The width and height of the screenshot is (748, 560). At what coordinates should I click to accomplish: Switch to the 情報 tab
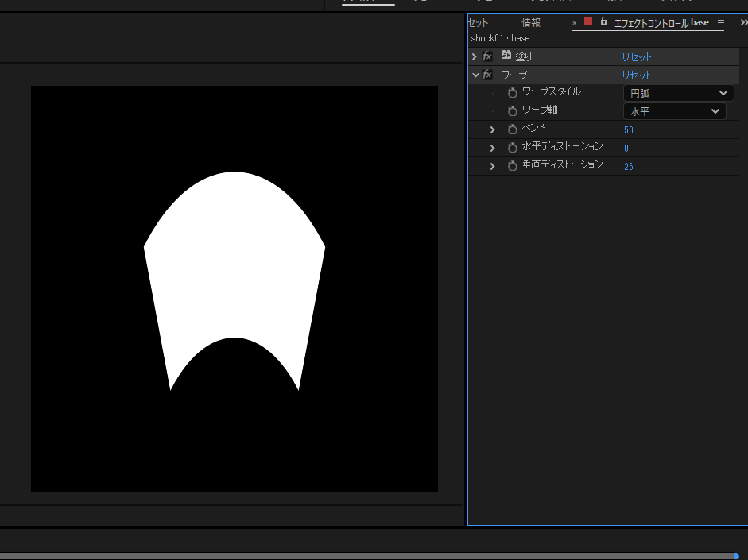(531, 23)
